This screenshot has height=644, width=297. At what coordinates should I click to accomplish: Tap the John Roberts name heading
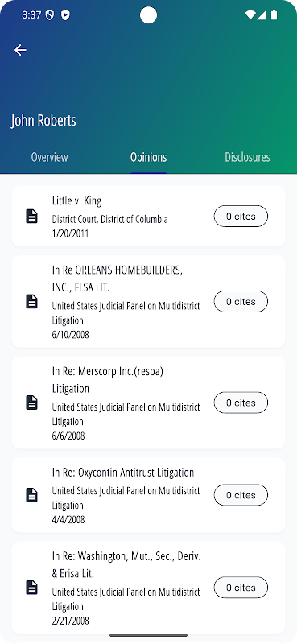point(43,121)
